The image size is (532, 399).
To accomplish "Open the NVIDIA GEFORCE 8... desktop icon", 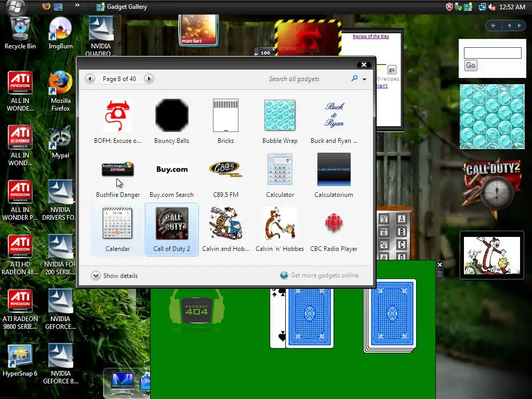I will [x=60, y=364].
